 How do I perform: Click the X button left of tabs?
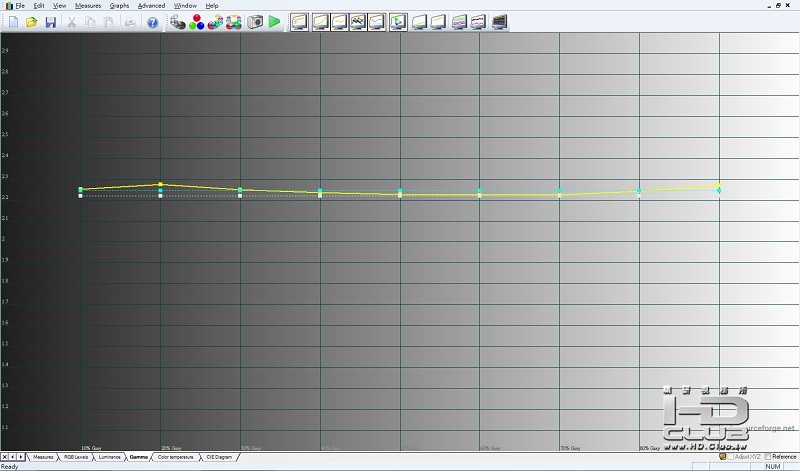(x=5, y=457)
